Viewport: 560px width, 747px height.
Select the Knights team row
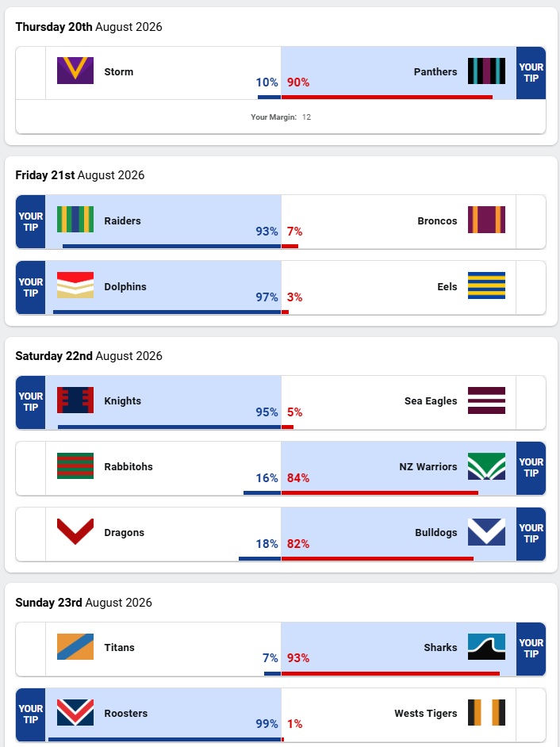[281, 403]
